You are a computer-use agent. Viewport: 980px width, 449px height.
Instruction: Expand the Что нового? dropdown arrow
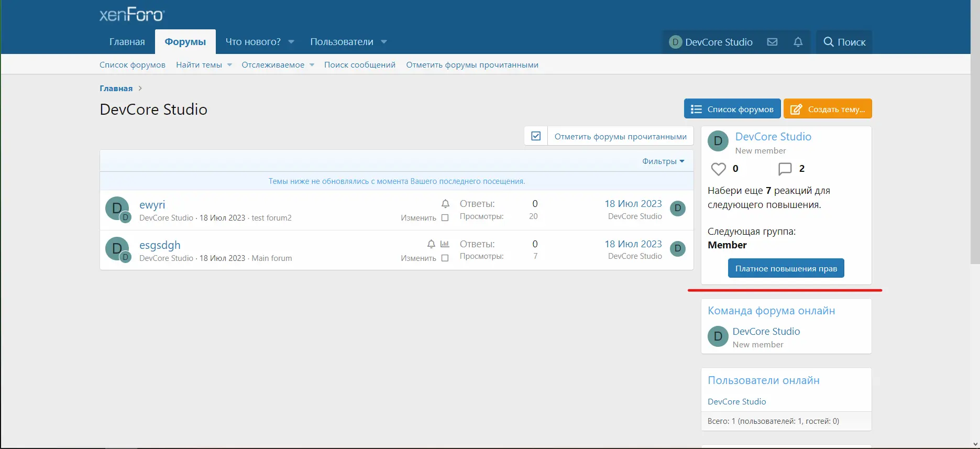[x=291, y=42]
